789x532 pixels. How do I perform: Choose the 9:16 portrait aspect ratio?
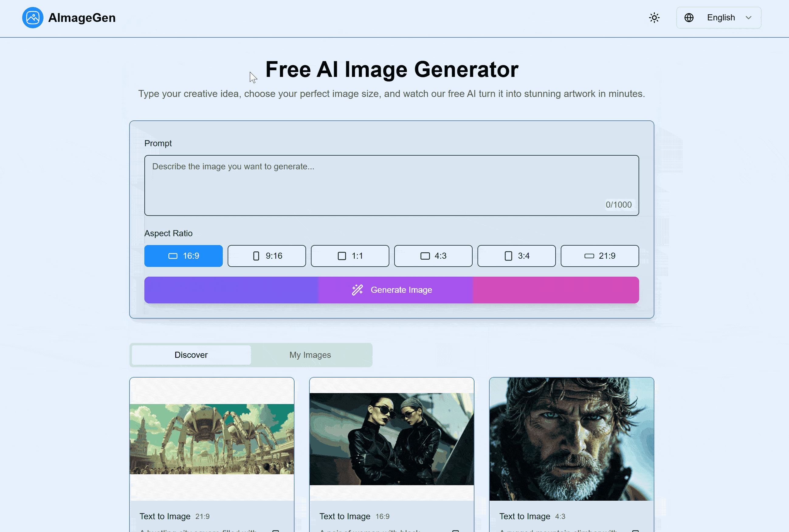point(266,256)
